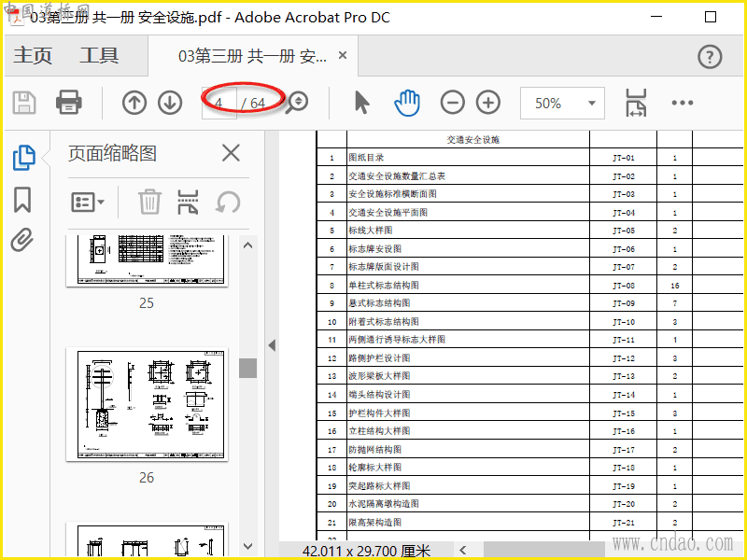Screen dimensions: 747x560
Task: Click the page 26 label below the thumbnail
Action: (147, 477)
